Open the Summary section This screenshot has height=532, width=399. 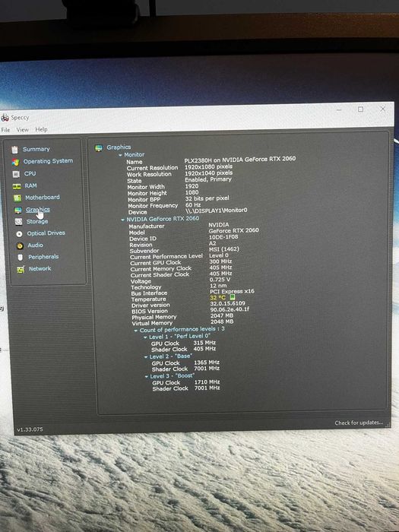tap(36, 149)
